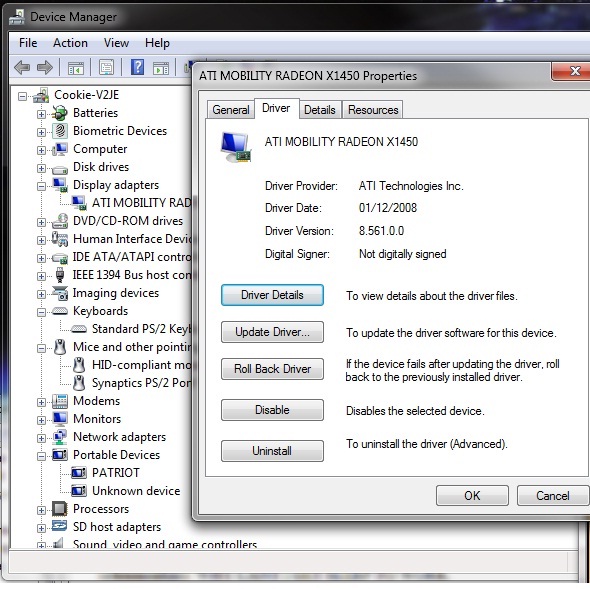Expand the Computer node
Viewport: 590px width, 589px height.
click(x=41, y=150)
